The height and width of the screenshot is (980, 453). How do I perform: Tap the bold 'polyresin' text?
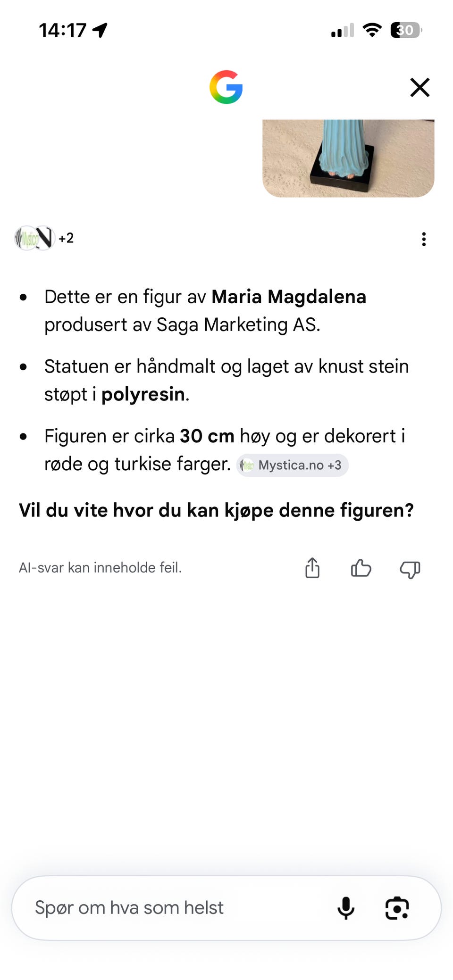click(x=143, y=395)
